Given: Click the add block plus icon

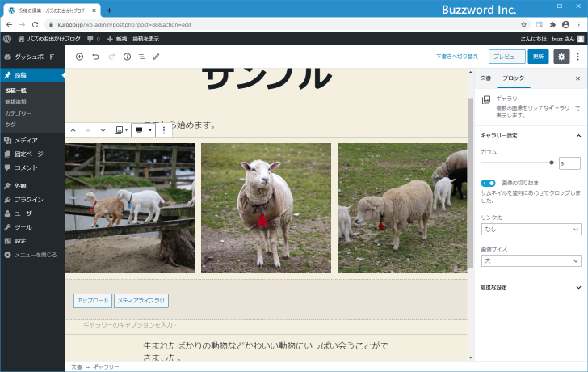Looking at the screenshot, I should (x=79, y=57).
